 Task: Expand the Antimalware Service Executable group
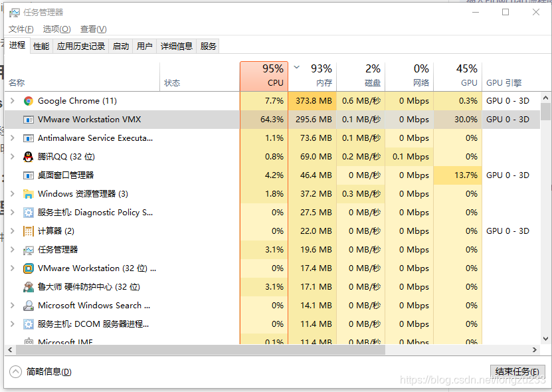[13, 138]
